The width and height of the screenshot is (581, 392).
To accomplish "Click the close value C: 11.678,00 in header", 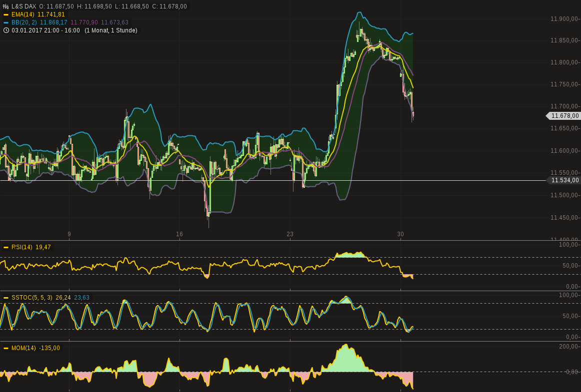I will click(x=169, y=6).
